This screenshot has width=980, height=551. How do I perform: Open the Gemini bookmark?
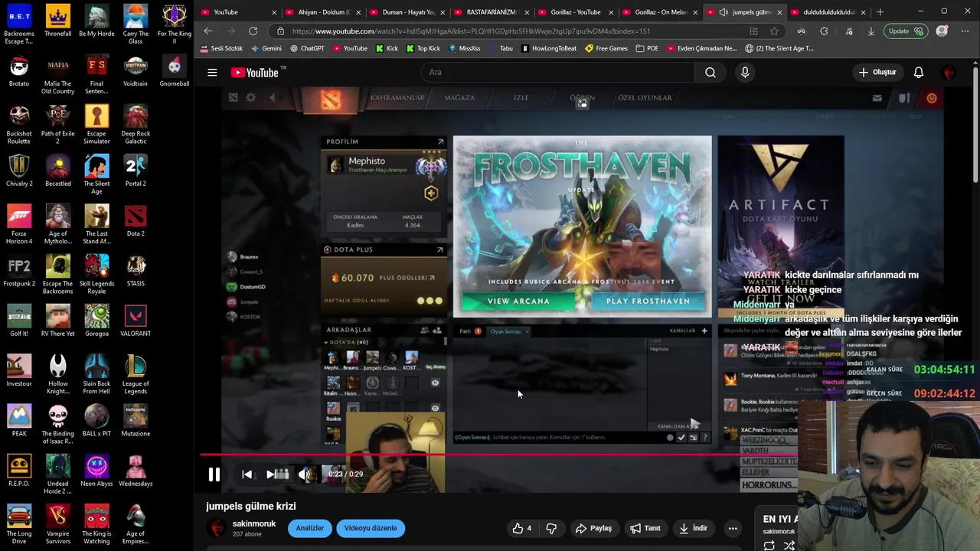click(266, 48)
